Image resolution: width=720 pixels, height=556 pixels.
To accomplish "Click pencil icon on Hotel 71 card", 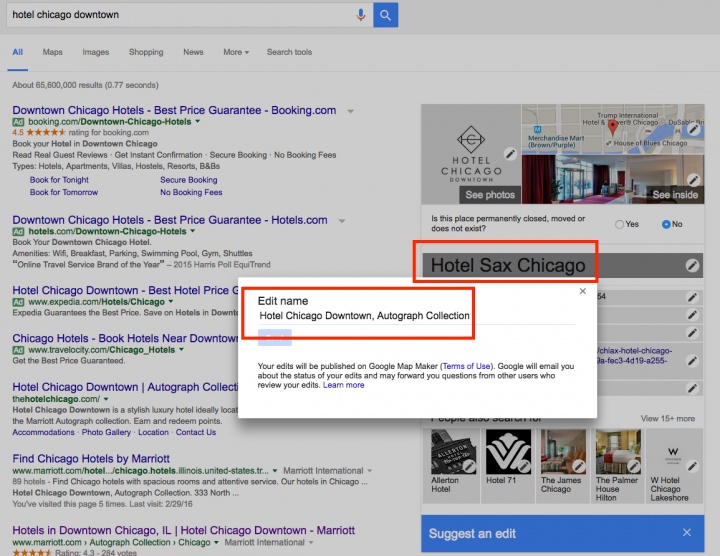I will point(523,466).
